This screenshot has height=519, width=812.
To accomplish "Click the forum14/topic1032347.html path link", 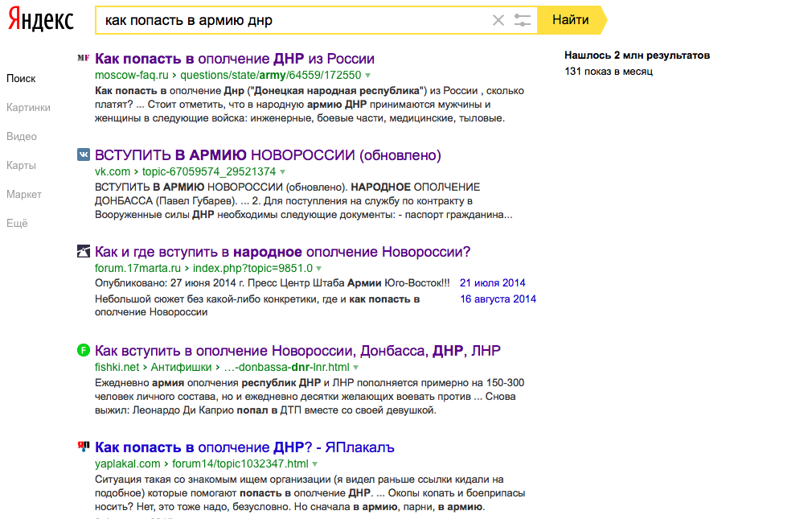I will [x=240, y=463].
